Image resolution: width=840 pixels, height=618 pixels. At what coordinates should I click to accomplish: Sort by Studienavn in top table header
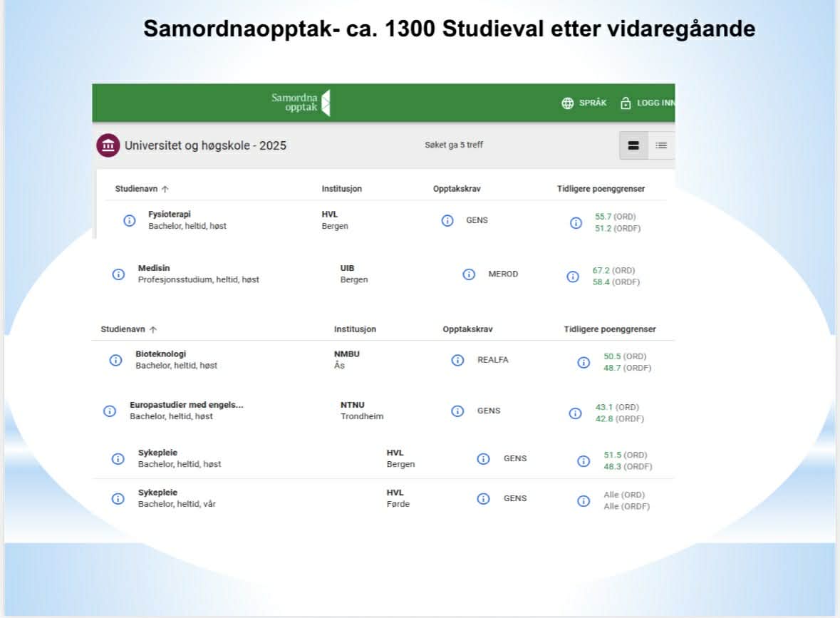[x=141, y=189]
